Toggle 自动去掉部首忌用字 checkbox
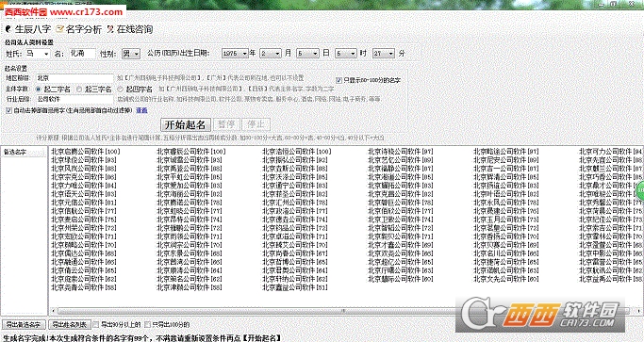 9,110
